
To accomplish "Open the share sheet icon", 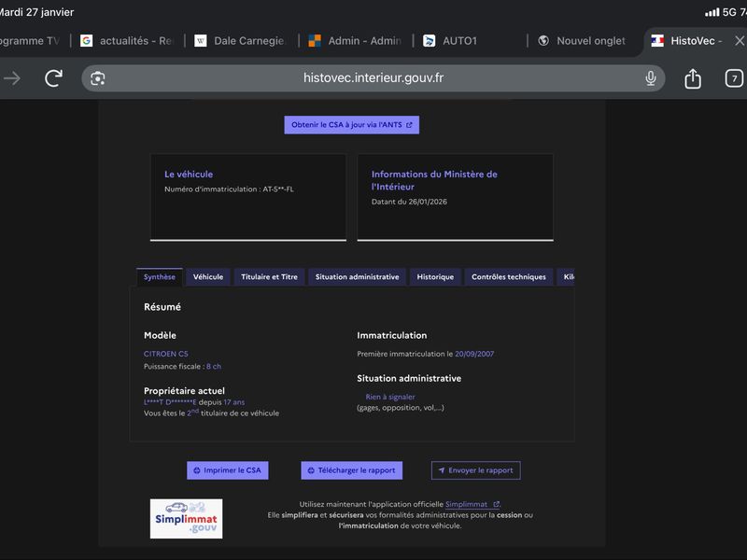I will [693, 78].
